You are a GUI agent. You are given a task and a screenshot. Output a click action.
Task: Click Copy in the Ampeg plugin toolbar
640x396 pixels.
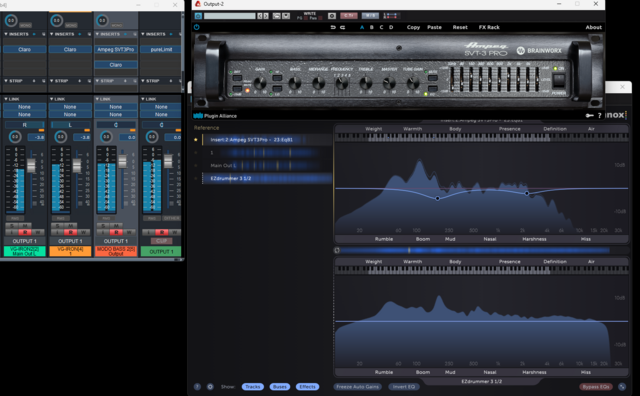coord(413,27)
